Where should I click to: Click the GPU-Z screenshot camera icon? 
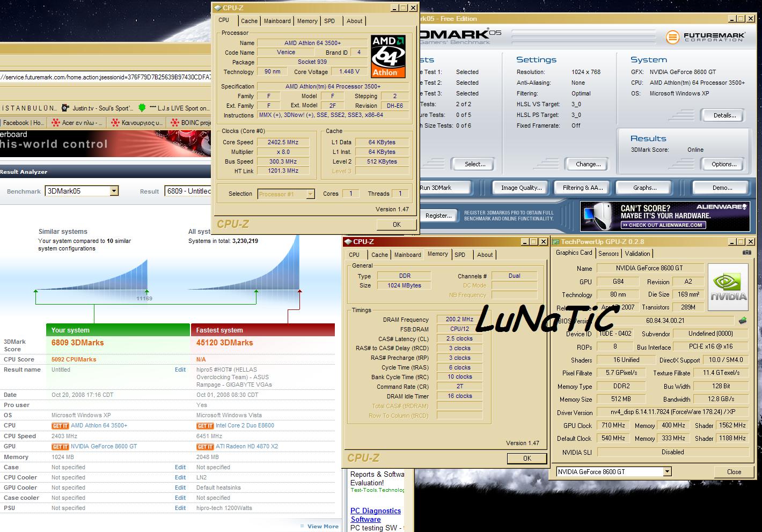(746, 253)
